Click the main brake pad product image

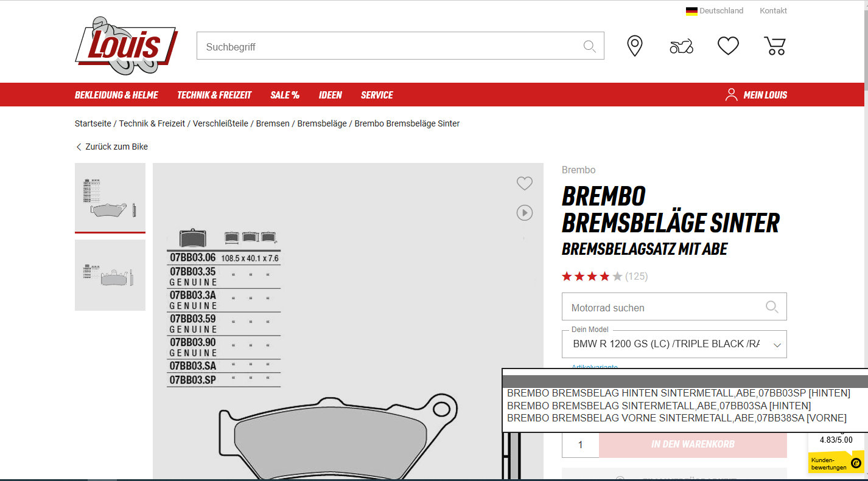coord(348,322)
